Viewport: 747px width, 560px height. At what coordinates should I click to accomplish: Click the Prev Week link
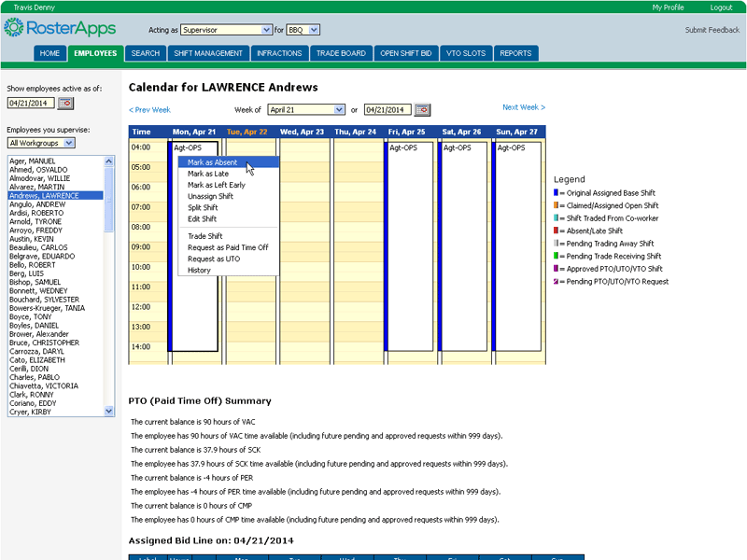149,109
